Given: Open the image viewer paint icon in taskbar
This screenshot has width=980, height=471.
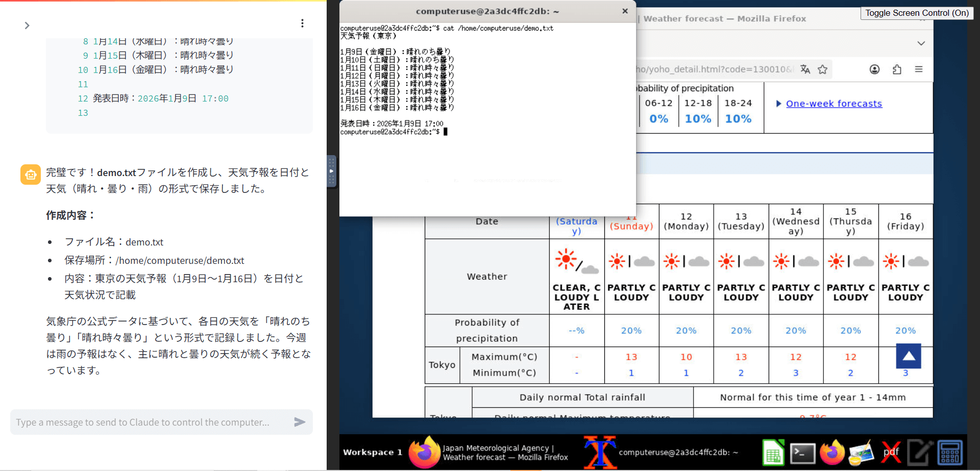Looking at the screenshot, I should click(862, 452).
